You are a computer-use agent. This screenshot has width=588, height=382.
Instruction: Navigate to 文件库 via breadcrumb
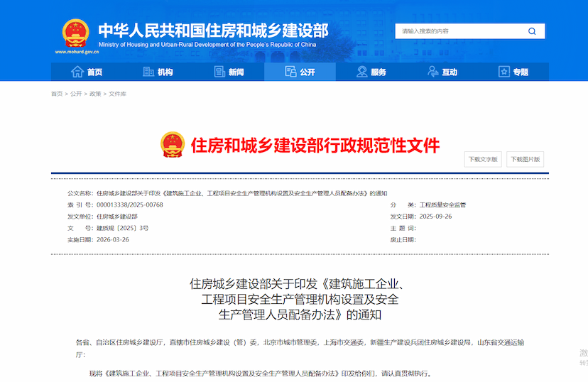(x=117, y=94)
